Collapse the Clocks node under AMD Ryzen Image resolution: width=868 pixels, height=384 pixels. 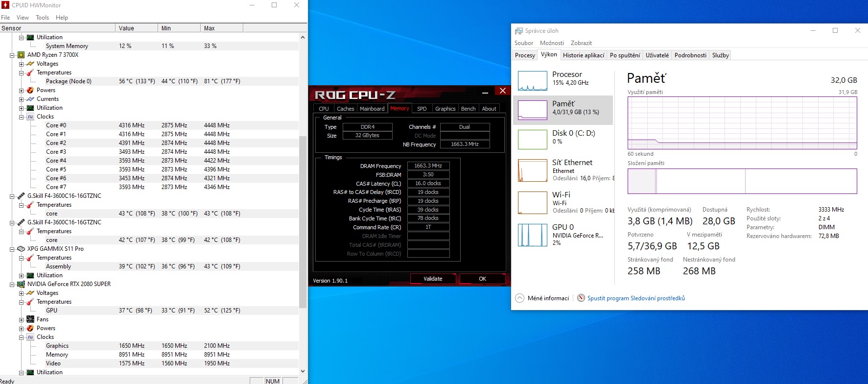21,117
